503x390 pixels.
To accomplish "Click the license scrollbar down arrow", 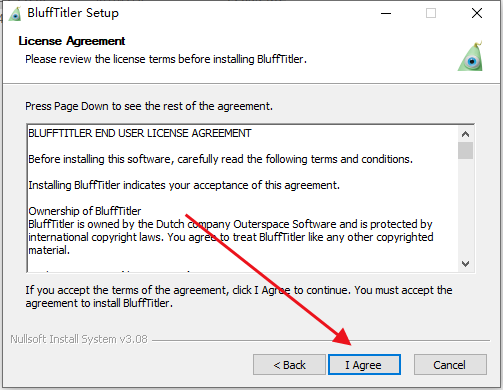I will (x=465, y=264).
